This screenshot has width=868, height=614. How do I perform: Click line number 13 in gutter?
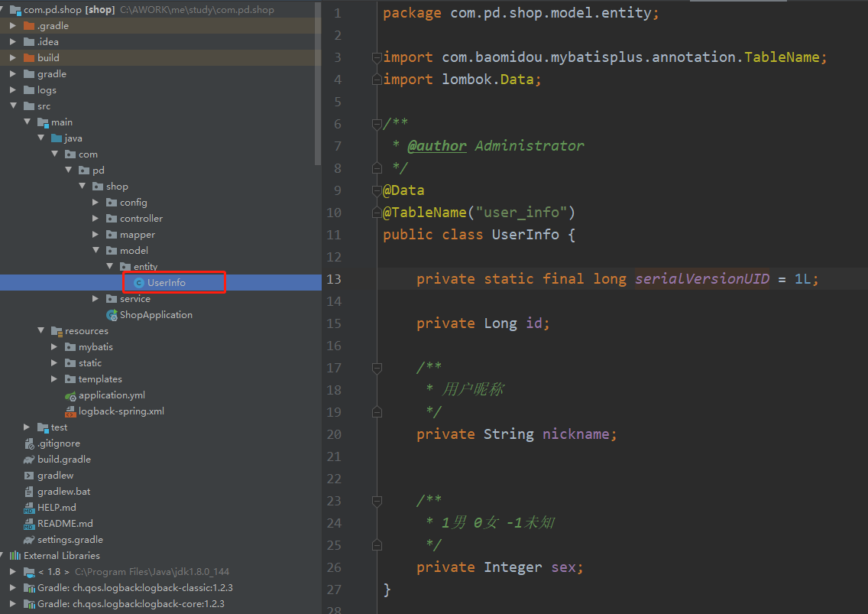pos(334,279)
